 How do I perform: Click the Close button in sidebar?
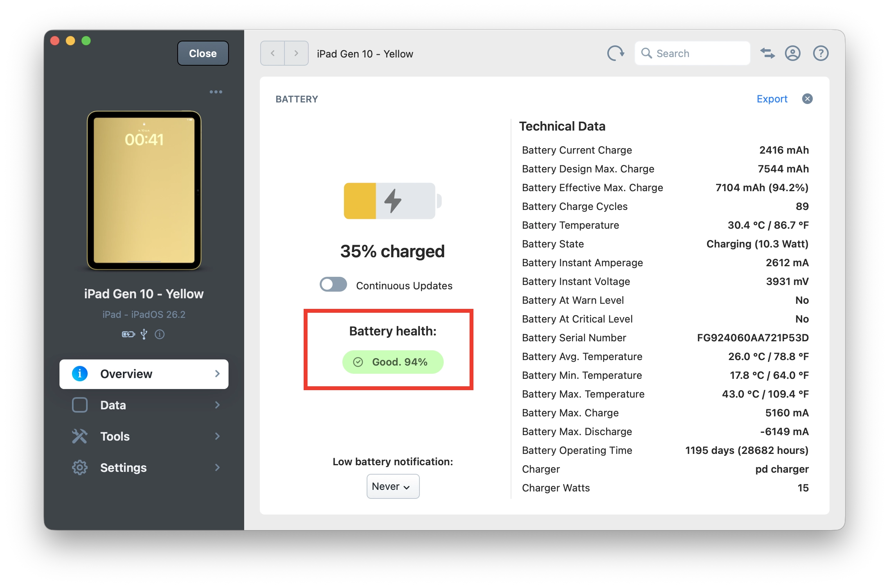pyautogui.click(x=203, y=53)
